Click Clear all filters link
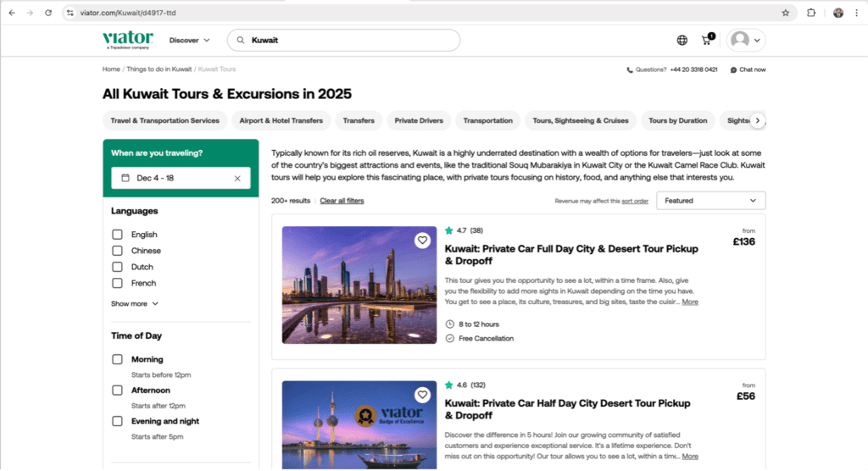868x471 pixels. (x=342, y=201)
